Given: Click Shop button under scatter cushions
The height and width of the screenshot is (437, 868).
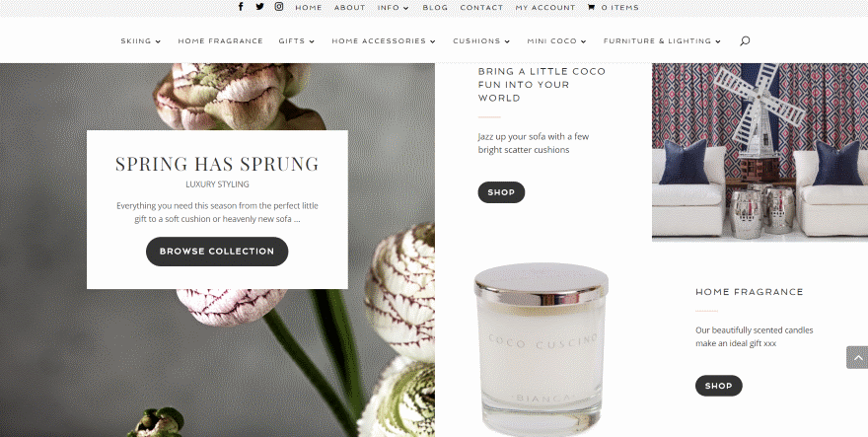Looking at the screenshot, I should point(501,192).
